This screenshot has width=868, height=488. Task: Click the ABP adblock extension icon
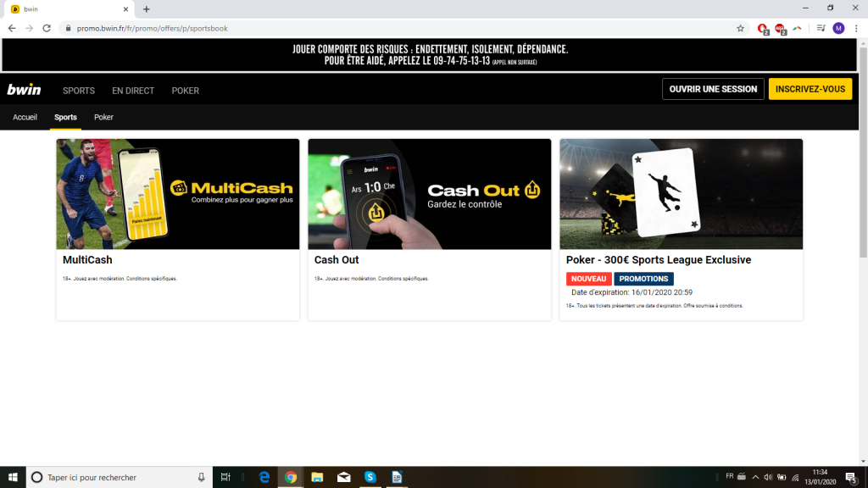(780, 29)
